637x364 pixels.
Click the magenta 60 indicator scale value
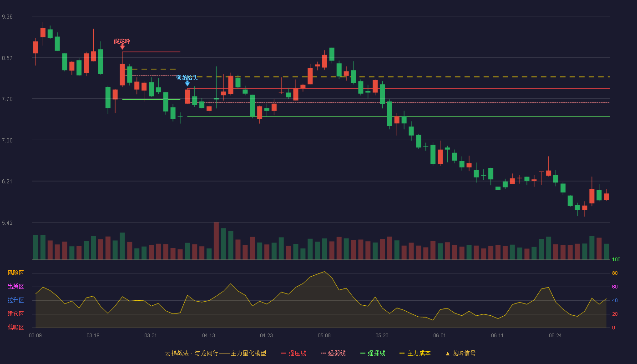(614, 287)
